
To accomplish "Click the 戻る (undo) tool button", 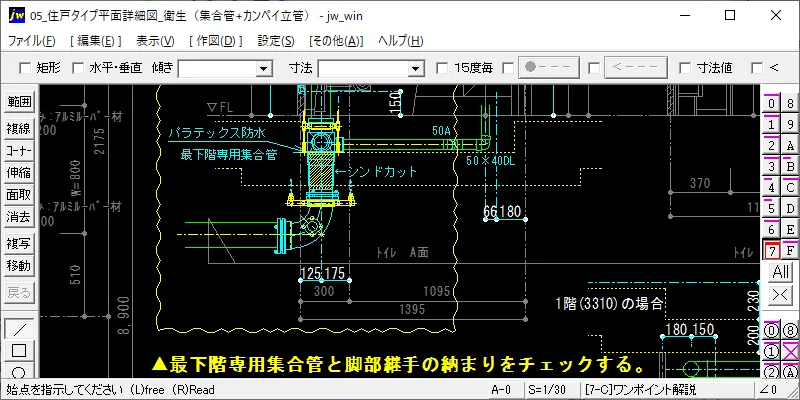I will pyautogui.click(x=19, y=292).
